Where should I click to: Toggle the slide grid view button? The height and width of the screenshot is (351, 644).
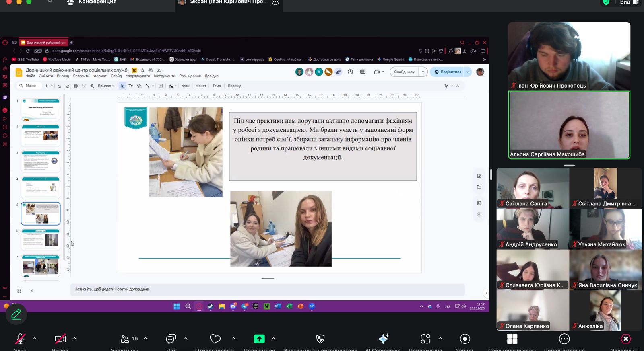coord(19,291)
